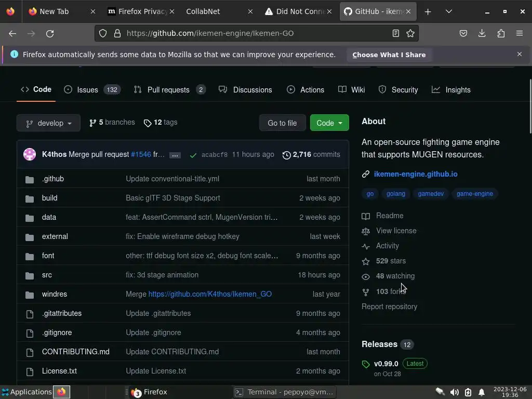
Task: Open volume control in system tray
Action: pyautogui.click(x=454, y=393)
